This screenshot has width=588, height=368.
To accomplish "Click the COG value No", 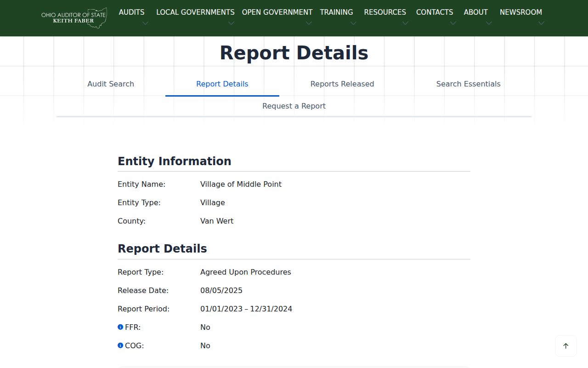I will pyautogui.click(x=205, y=345).
